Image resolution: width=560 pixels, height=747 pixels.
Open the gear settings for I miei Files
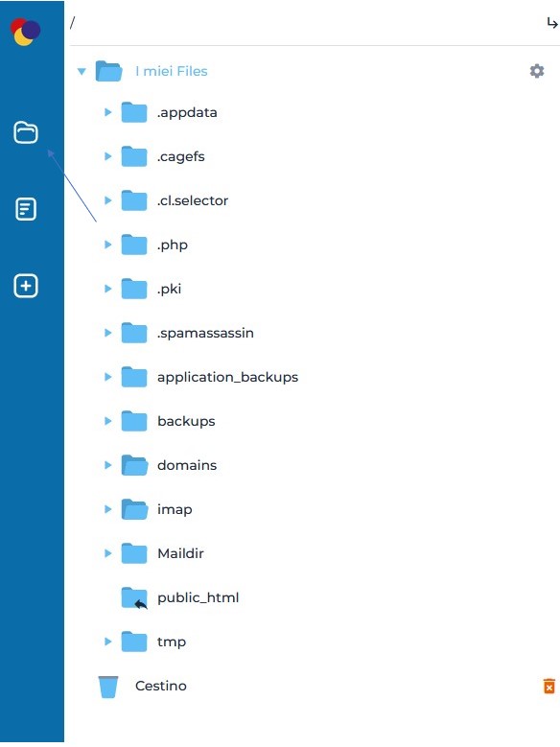(537, 71)
